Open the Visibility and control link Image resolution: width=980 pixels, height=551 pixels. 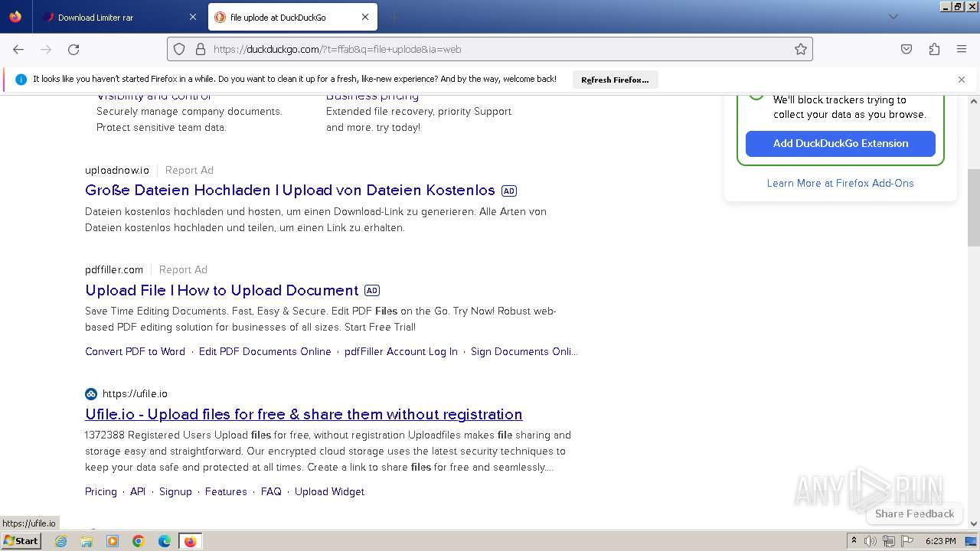(x=154, y=96)
